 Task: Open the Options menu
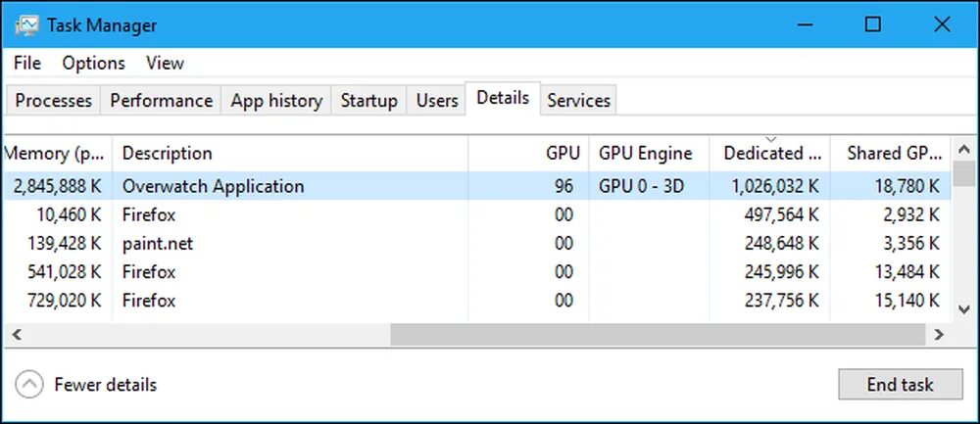pyautogui.click(x=94, y=63)
